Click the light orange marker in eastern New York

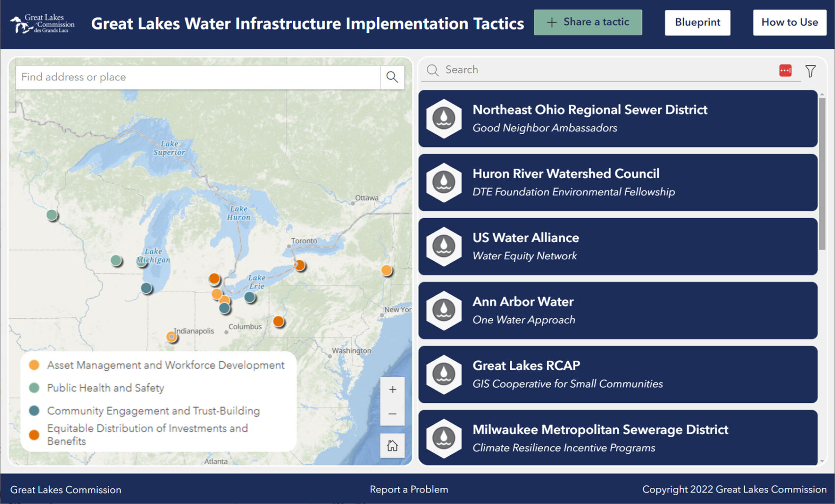387,270
